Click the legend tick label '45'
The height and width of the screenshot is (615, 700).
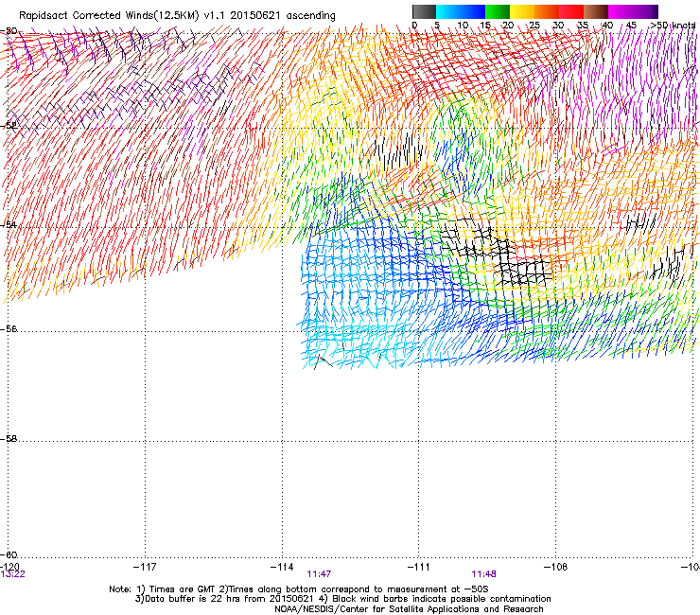631,25
